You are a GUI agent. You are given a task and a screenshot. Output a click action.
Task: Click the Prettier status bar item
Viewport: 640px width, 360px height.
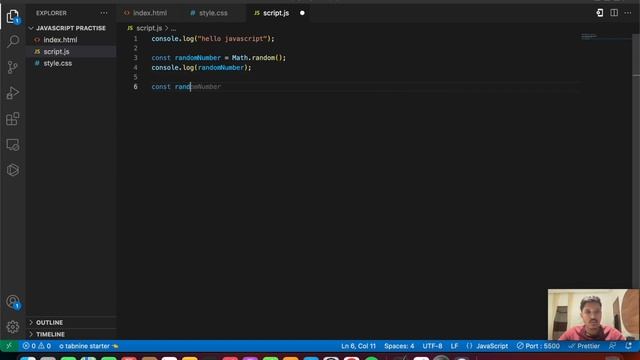click(x=584, y=346)
